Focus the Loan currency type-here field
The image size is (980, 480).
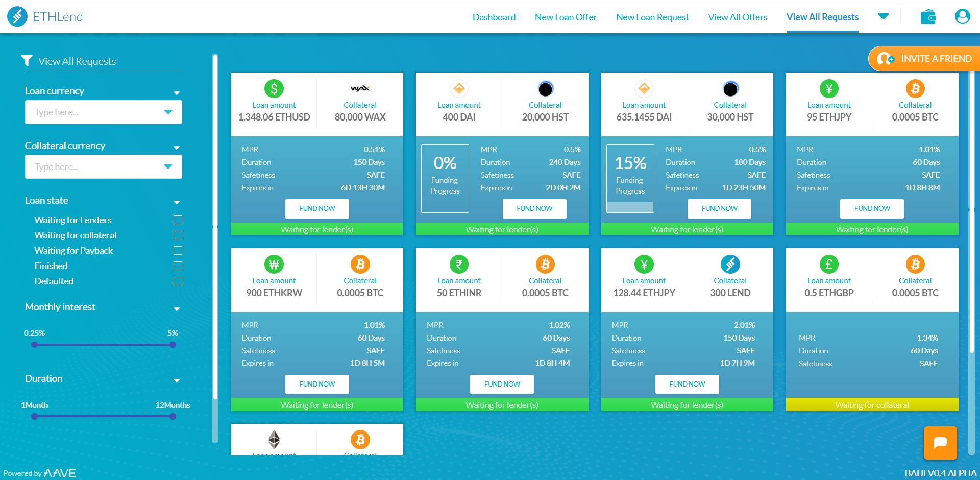104,112
